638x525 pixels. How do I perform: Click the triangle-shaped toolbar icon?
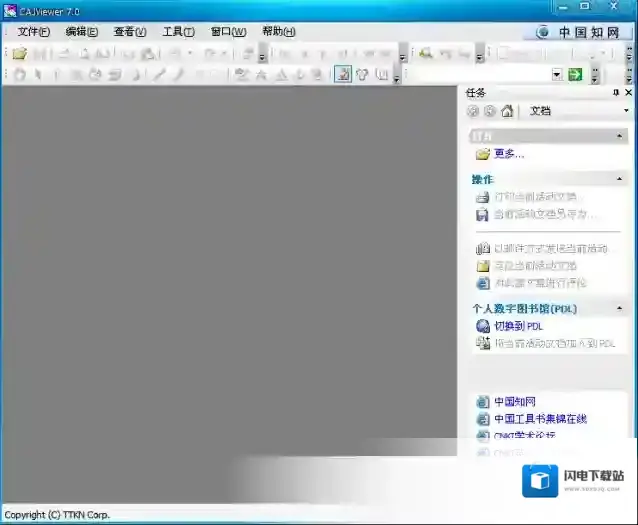[281, 74]
